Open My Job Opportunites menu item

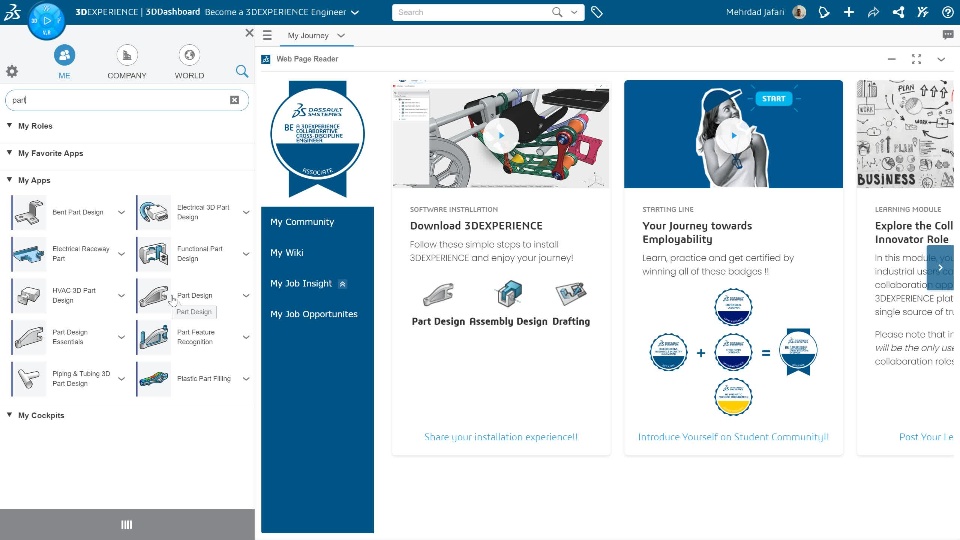[x=313, y=314]
